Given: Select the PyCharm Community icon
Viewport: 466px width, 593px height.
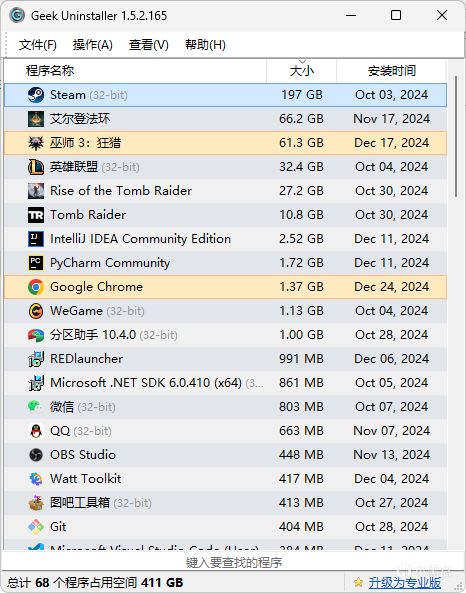Looking at the screenshot, I should click(x=36, y=263).
